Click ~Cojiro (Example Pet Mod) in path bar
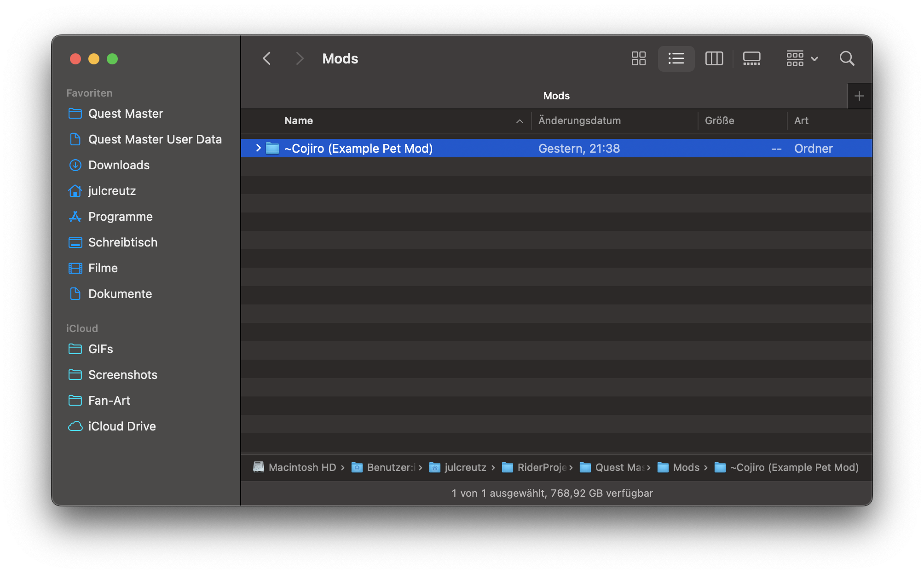924x574 pixels. coord(787,467)
